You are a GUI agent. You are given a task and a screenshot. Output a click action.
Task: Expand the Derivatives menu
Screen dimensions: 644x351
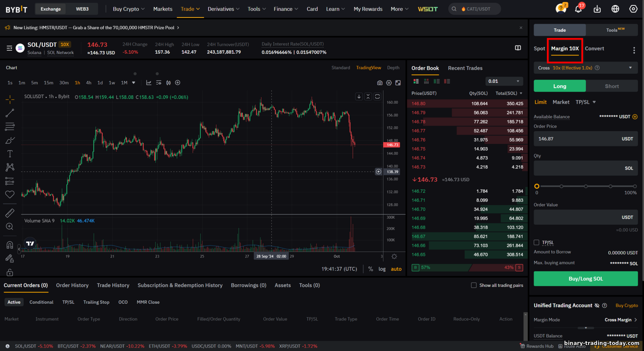click(x=223, y=9)
